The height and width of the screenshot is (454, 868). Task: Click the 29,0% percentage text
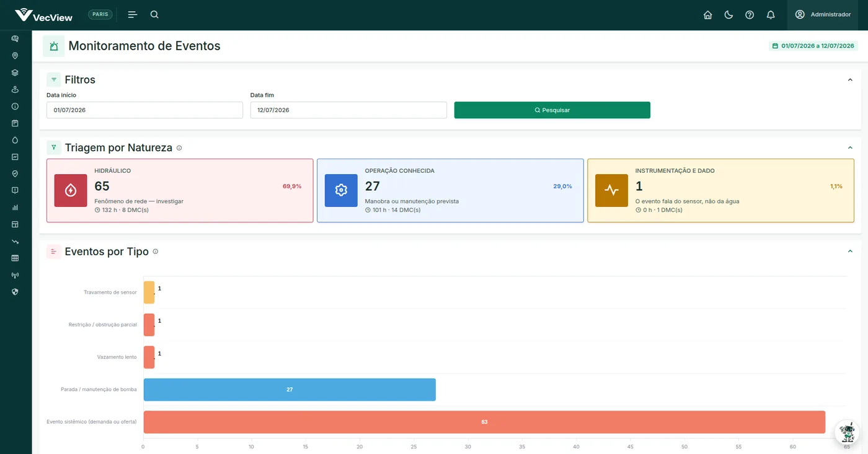tap(562, 186)
